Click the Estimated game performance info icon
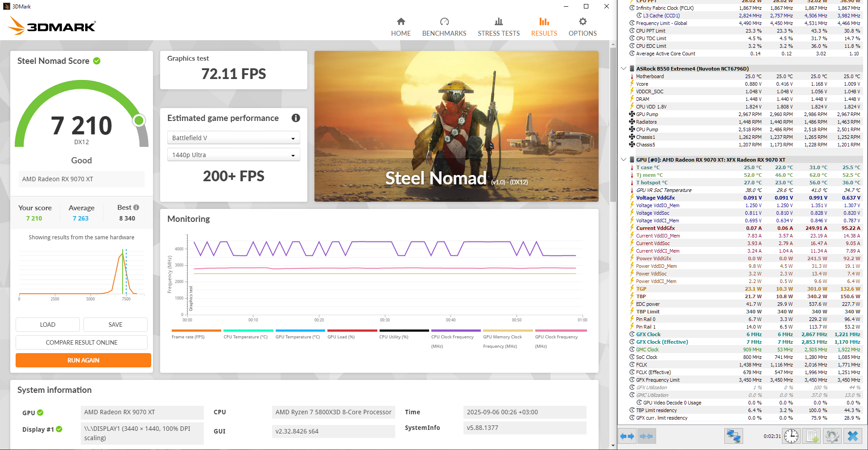868x450 pixels. click(296, 118)
